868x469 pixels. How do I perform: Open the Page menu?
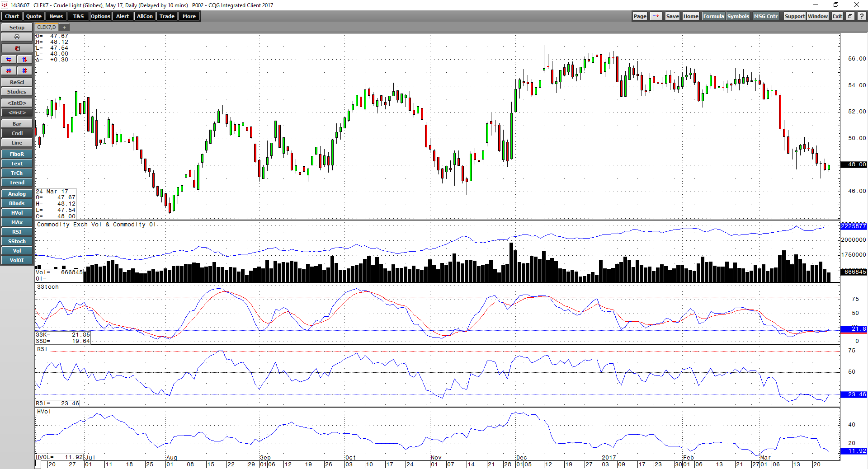pos(640,16)
